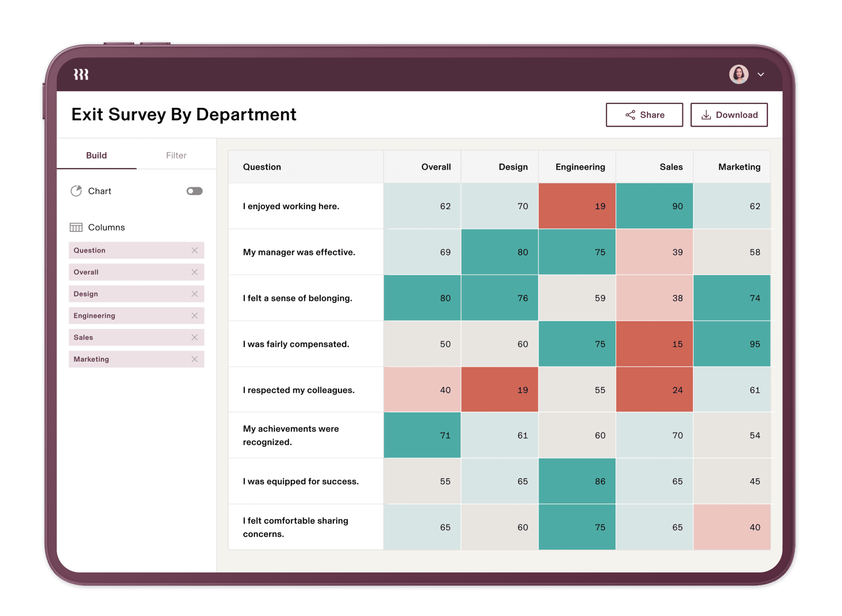Remove the Overall column chip

[x=195, y=272]
